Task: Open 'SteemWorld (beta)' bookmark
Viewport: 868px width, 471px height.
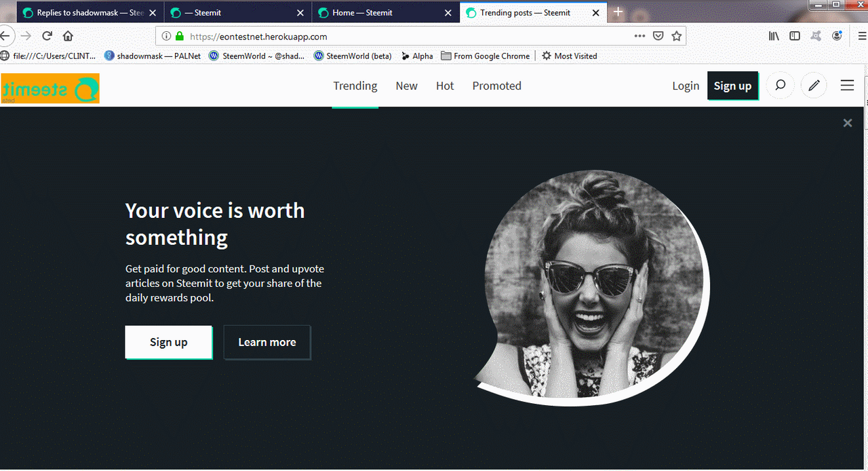Action: 353,56
